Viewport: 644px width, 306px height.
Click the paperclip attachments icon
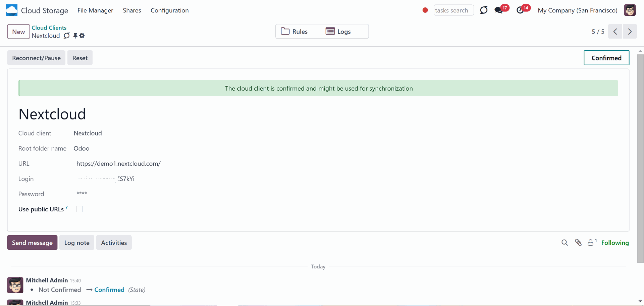(578, 243)
